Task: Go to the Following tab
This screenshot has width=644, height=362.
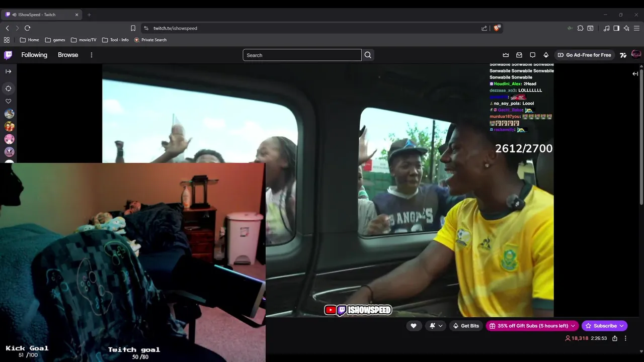Action: (34, 55)
